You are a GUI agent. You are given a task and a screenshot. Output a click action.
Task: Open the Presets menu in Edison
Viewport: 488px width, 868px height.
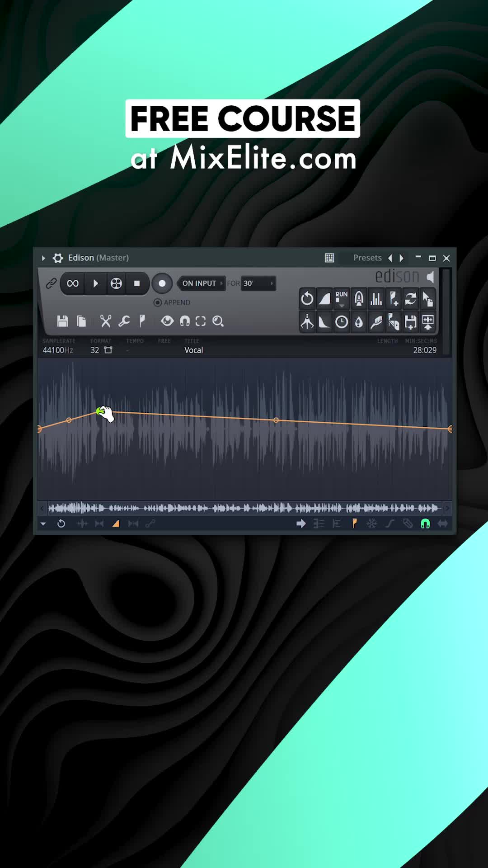pyautogui.click(x=367, y=258)
